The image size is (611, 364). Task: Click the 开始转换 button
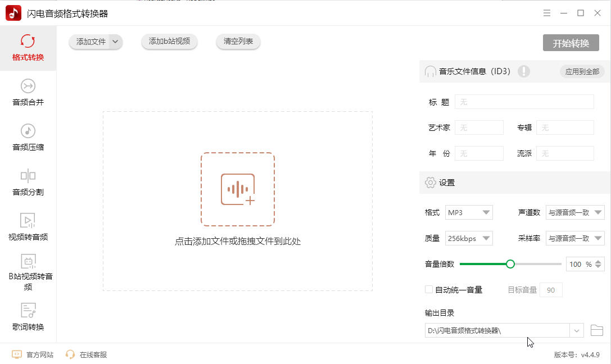[571, 43]
